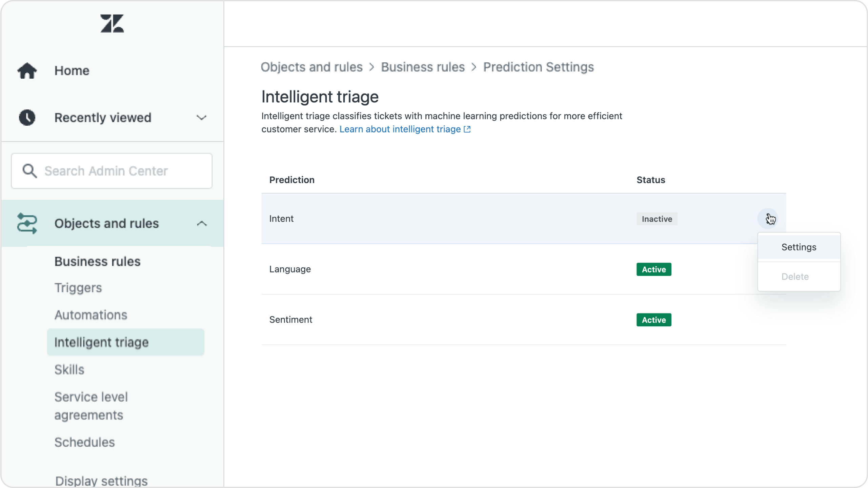This screenshot has width=868, height=488.
Task: Click the Home navigation icon
Action: 27,70
